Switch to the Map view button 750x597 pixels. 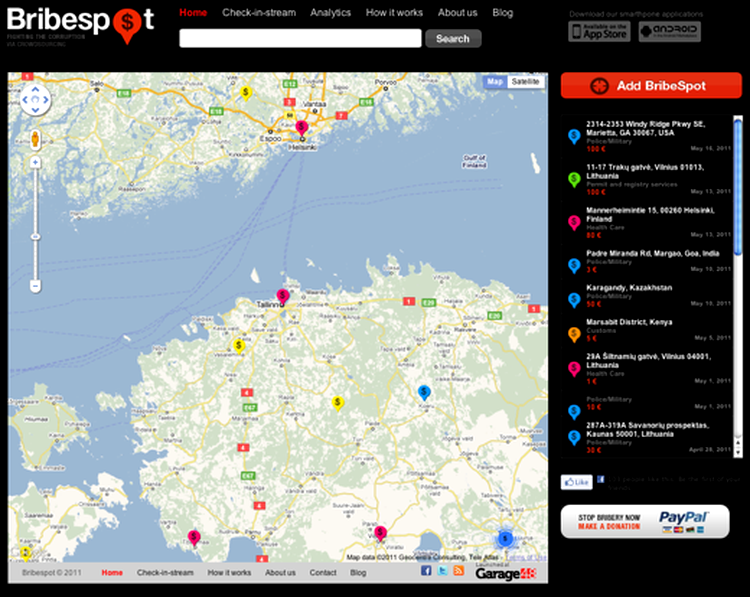pyautogui.click(x=495, y=82)
